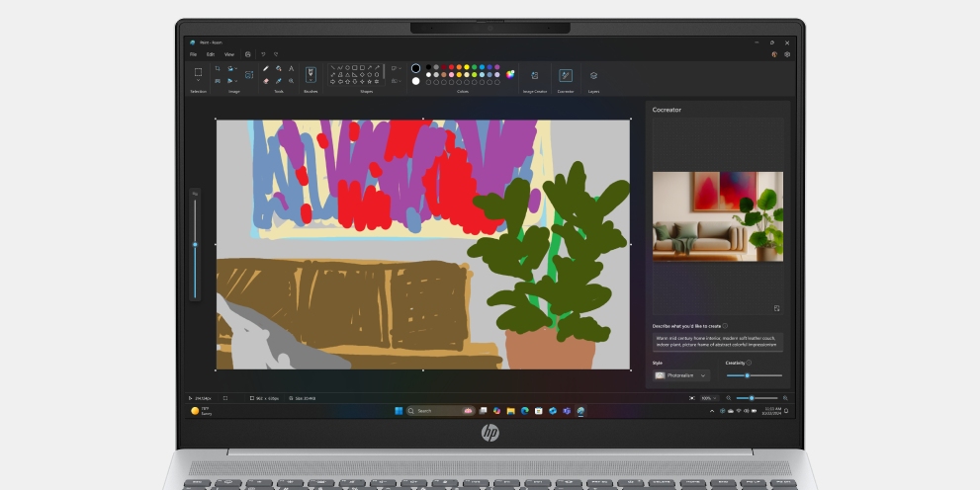Open the Layers panel
The height and width of the screenshot is (490, 980).
point(593,75)
